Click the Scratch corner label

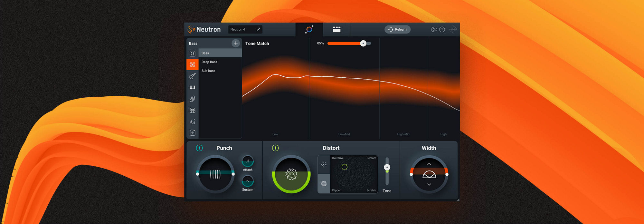[x=371, y=190]
